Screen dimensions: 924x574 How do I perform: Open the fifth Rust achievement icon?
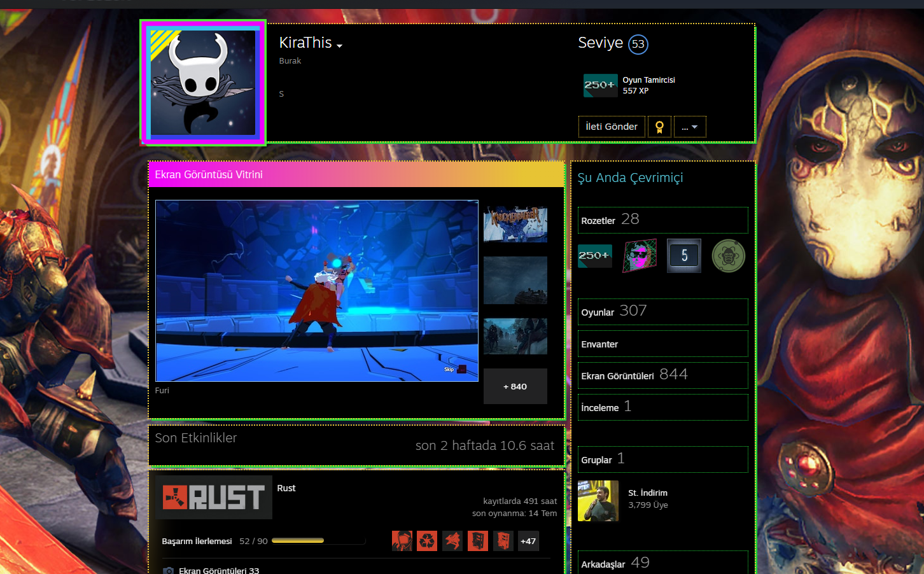(503, 541)
